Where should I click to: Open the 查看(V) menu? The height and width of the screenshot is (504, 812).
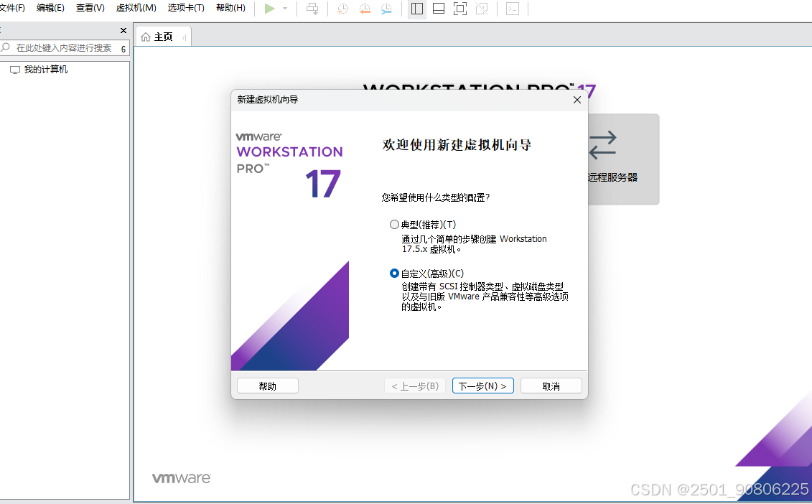[90, 8]
